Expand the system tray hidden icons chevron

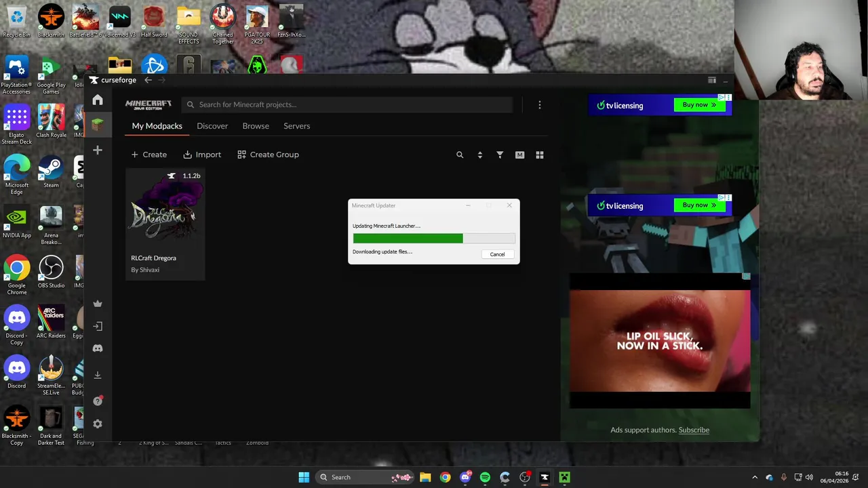coord(755,478)
